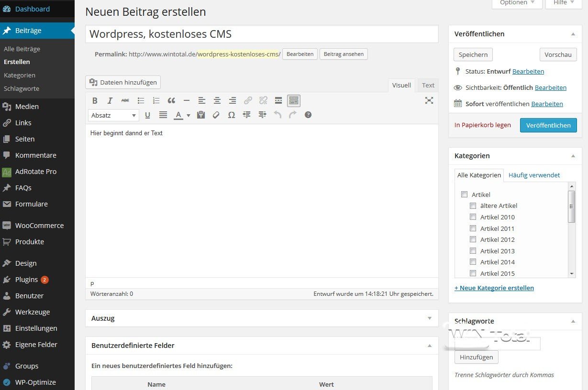Image resolution: width=588 pixels, height=390 pixels.
Task: Switch editor to distraction-free fullscreen
Action: point(429,100)
